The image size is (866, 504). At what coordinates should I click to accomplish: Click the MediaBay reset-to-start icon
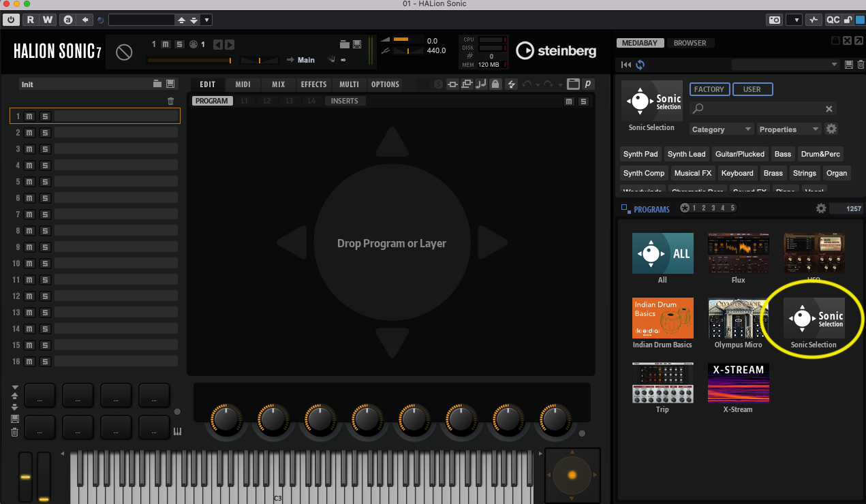point(627,65)
